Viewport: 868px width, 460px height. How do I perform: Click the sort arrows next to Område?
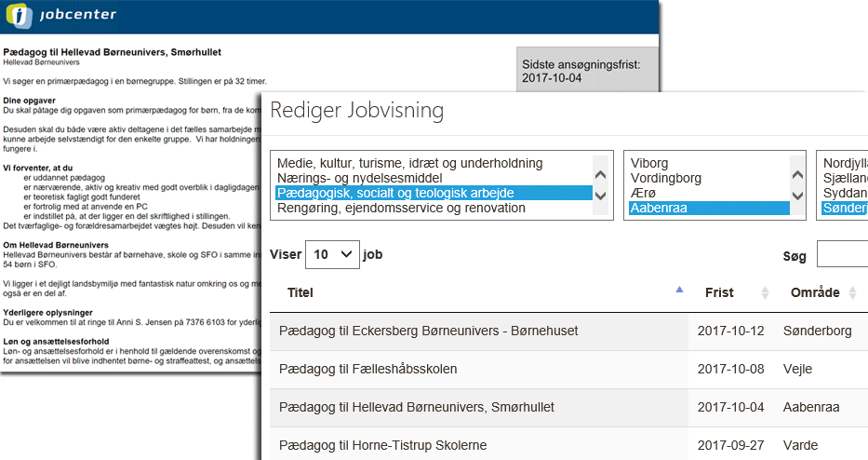[857, 292]
